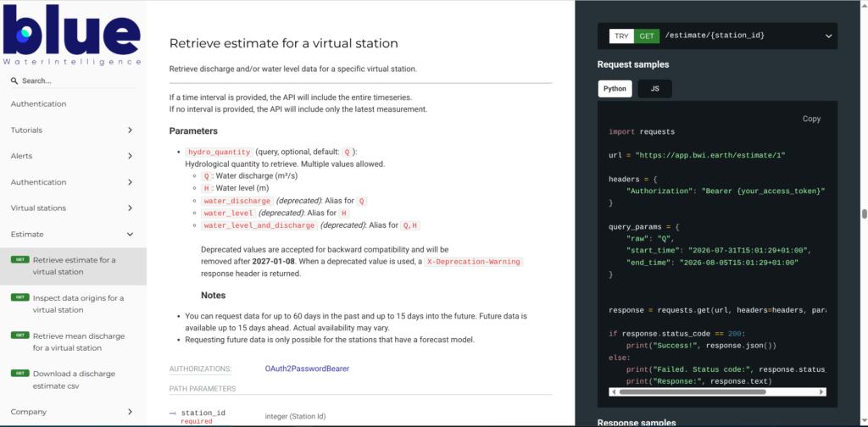Open Retrieve estimate for a virtual station
Screen dimensions: 868x427
click(73, 266)
